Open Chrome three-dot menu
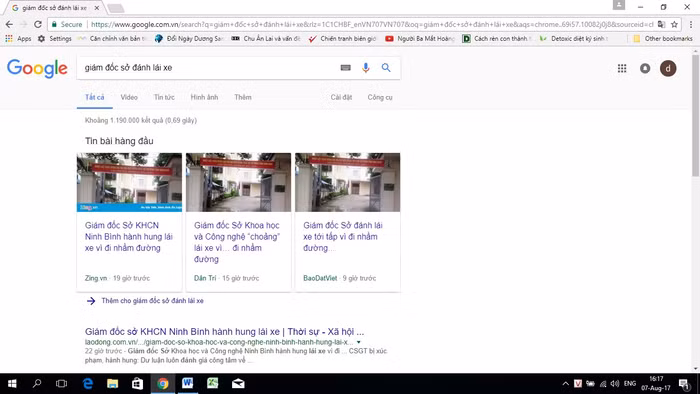 coord(691,24)
